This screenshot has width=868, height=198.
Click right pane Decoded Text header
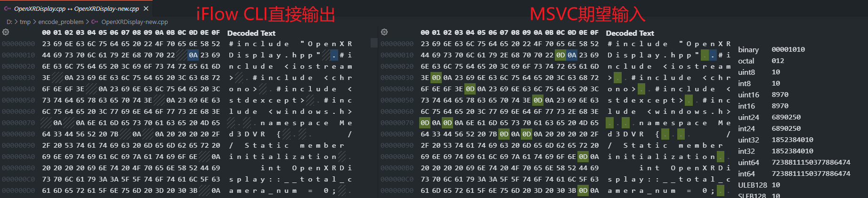[x=630, y=33]
